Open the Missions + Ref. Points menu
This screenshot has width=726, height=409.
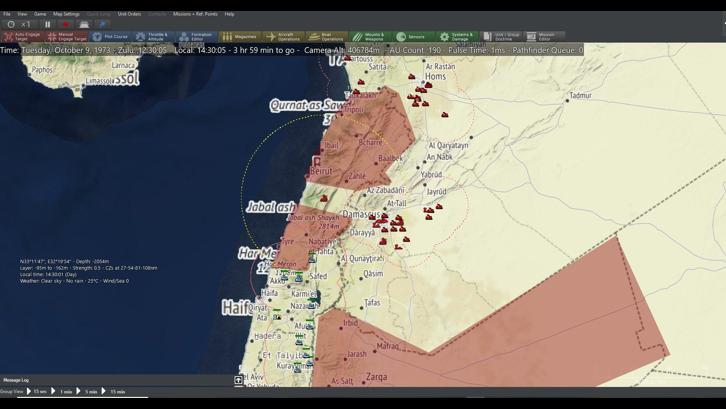(195, 14)
